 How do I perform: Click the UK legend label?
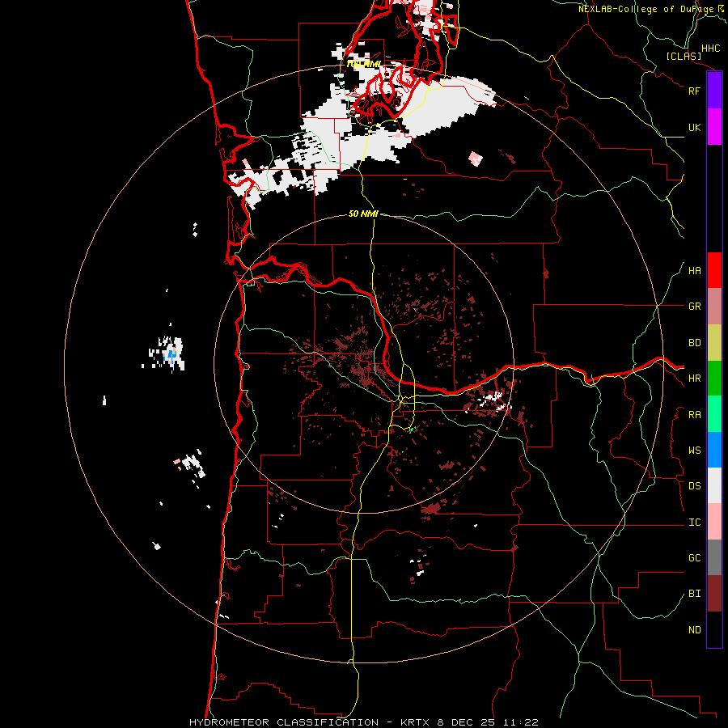coord(694,127)
